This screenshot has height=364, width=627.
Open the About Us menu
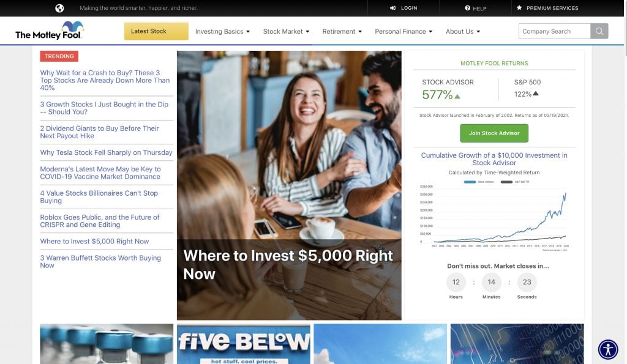tap(463, 31)
